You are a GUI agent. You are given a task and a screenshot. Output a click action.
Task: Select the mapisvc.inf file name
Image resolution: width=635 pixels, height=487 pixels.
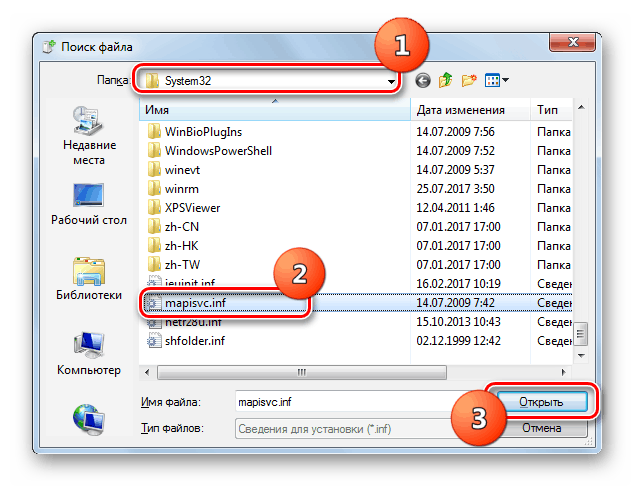click(195, 303)
